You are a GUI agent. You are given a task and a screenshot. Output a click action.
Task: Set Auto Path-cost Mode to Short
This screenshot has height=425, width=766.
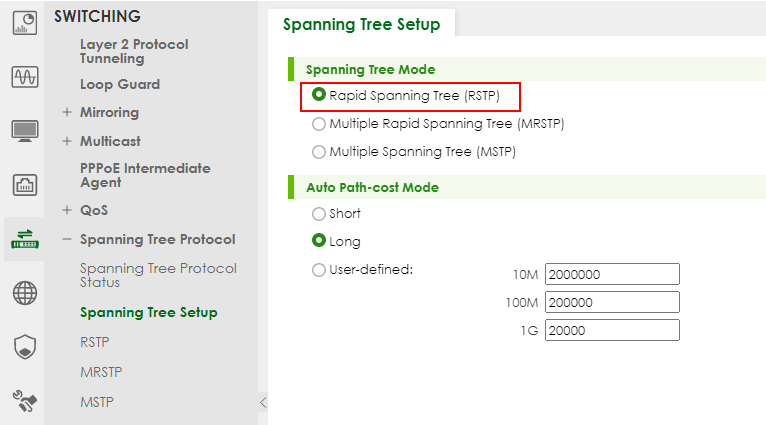click(x=319, y=214)
